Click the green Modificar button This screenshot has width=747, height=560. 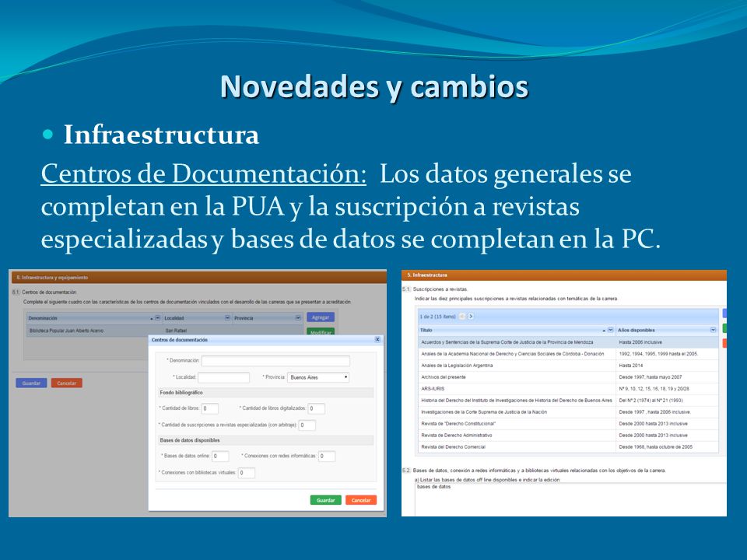[321, 332]
